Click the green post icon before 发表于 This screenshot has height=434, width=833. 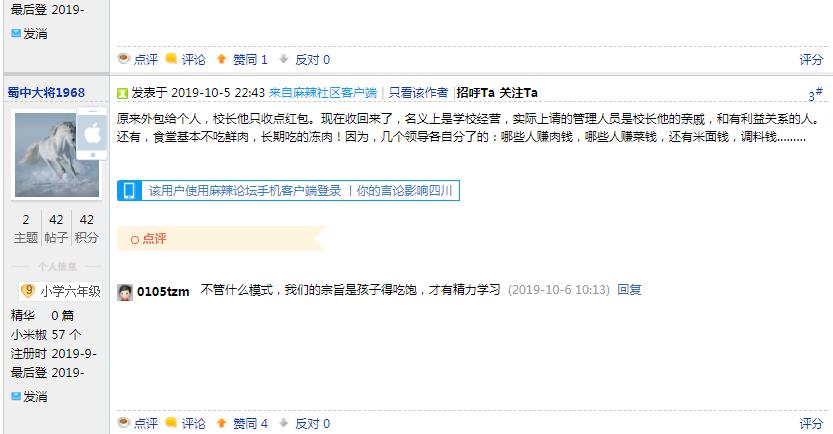pos(122,93)
